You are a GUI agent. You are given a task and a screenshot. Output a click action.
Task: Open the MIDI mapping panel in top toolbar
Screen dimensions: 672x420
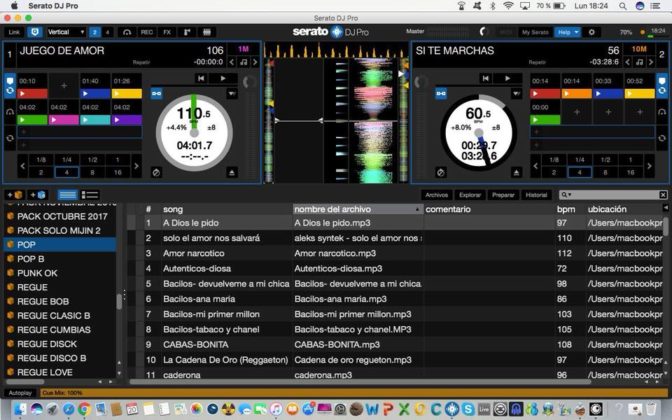coord(187,32)
